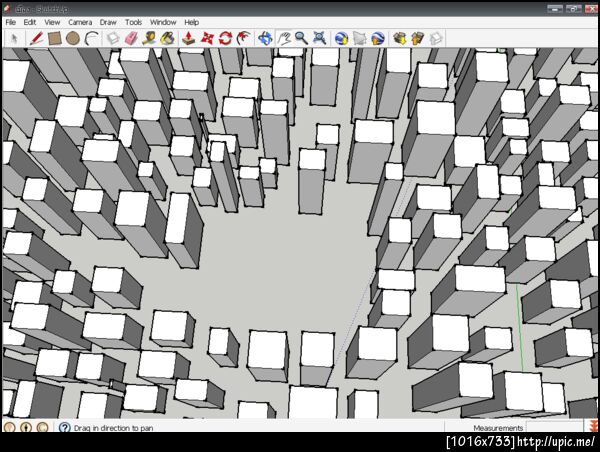Open the Camera menu
This screenshot has height=452, width=600.
(80, 22)
